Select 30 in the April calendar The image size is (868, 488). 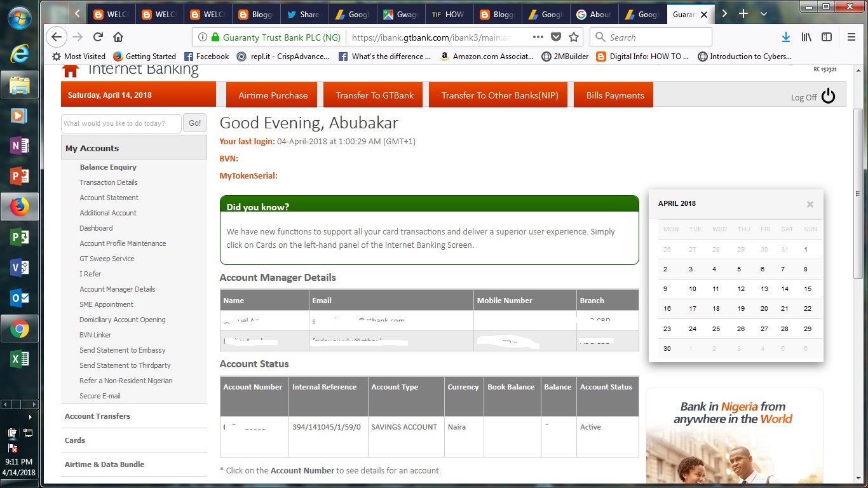[667, 349]
